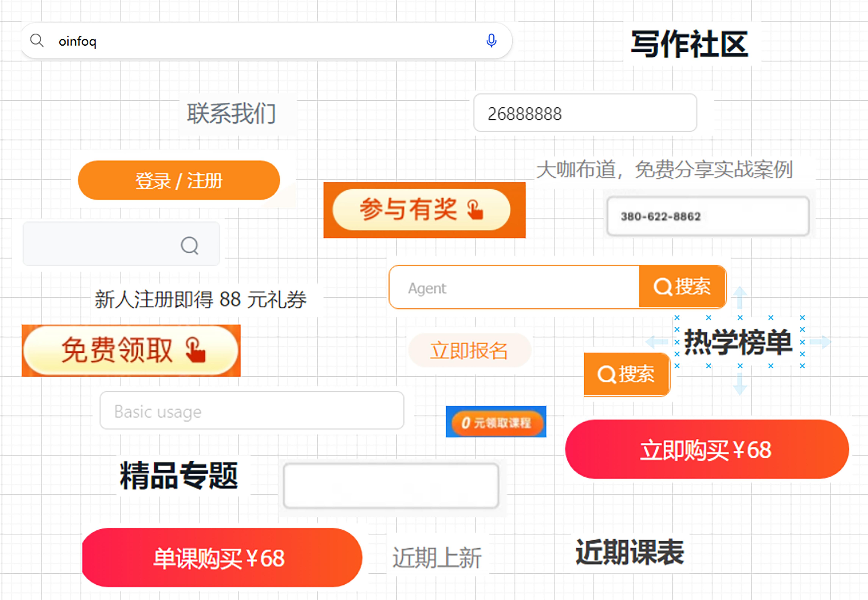Click the hand pointer icon on 免费领取
Image resolution: width=868 pixels, height=600 pixels.
point(196,350)
